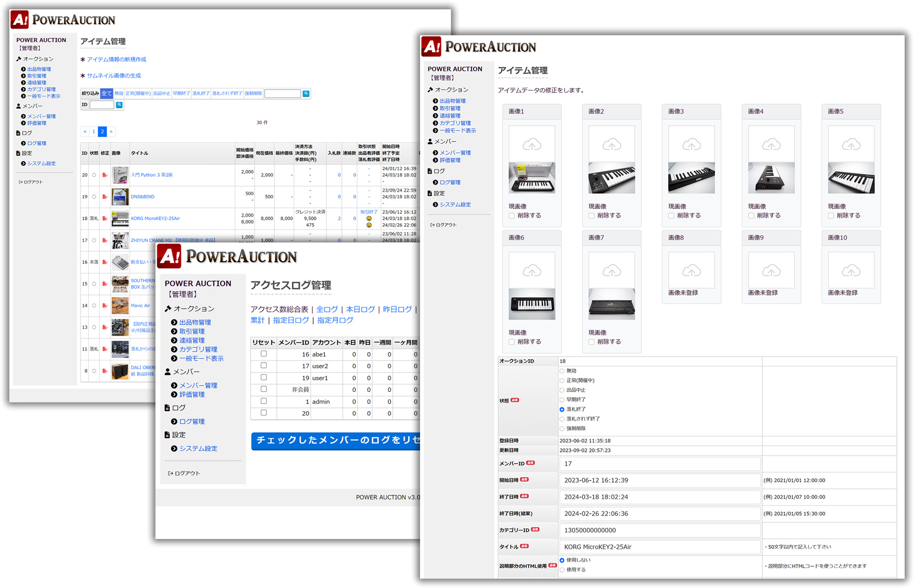Open the 本日ログ access log view
This screenshot has height=588, width=914.
[x=360, y=309]
